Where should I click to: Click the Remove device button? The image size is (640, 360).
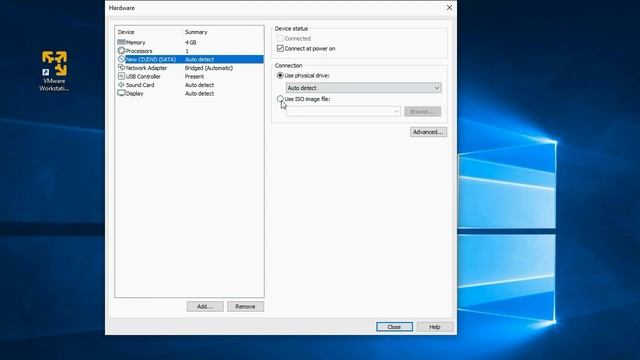point(245,307)
